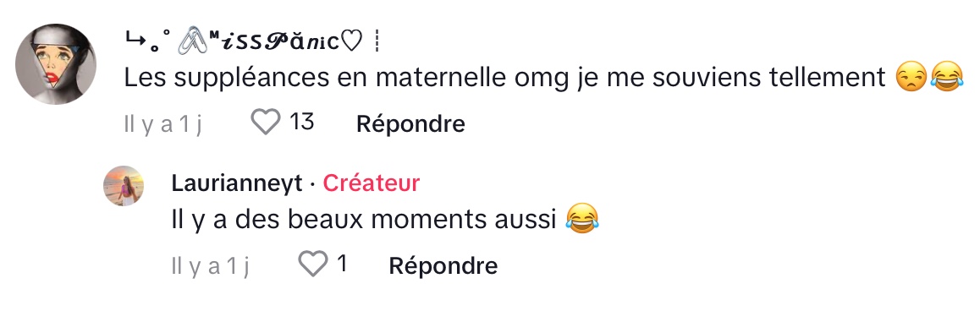Reply to the maternelle comment via Répondre
The height and width of the screenshot is (311, 980).
(410, 123)
